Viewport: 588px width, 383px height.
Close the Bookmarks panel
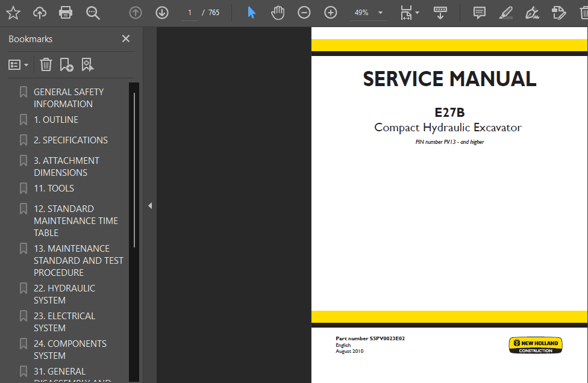click(126, 39)
